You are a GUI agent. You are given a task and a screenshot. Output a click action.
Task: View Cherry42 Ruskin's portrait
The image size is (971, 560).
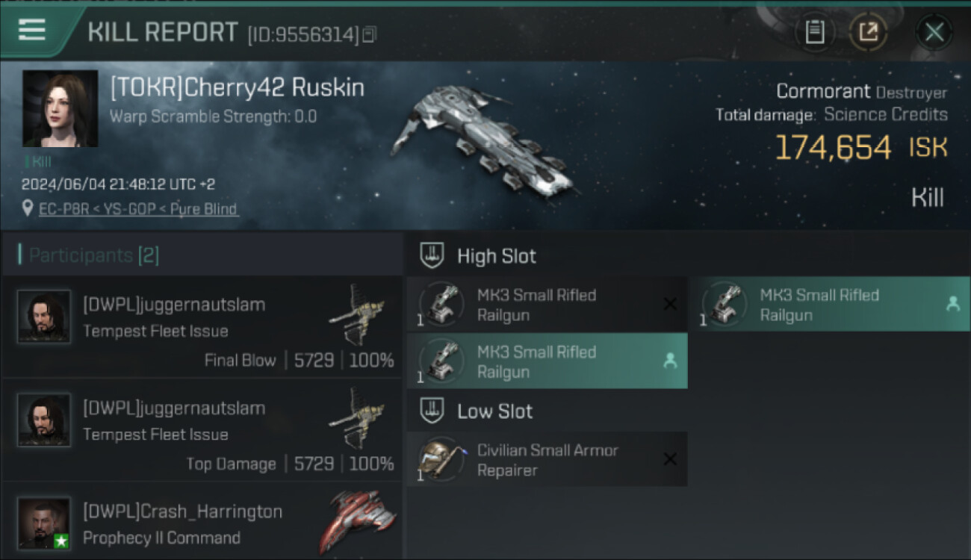[60, 108]
